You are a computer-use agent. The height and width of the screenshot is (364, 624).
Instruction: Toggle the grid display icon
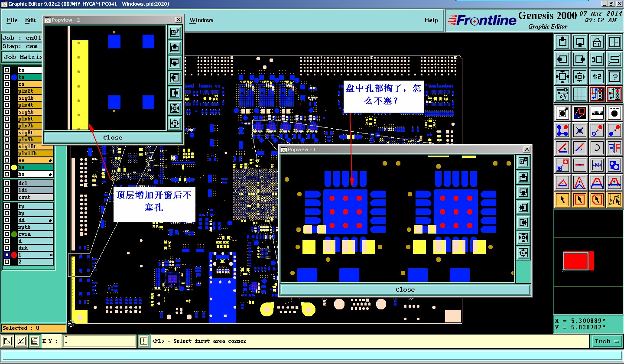580,94
